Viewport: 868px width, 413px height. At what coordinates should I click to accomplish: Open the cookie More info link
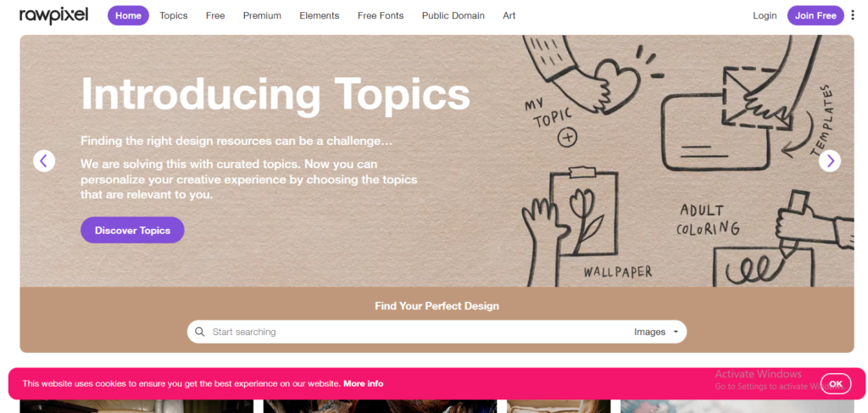click(x=363, y=383)
